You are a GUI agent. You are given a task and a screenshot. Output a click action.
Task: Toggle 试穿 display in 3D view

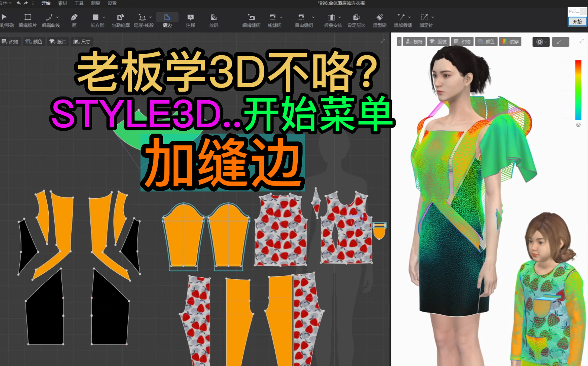pyautogui.click(x=510, y=42)
